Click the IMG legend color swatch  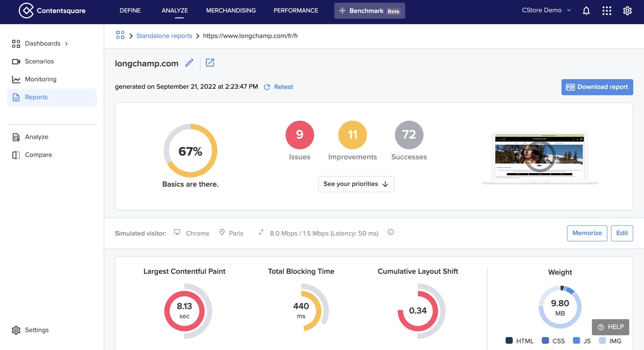point(602,340)
